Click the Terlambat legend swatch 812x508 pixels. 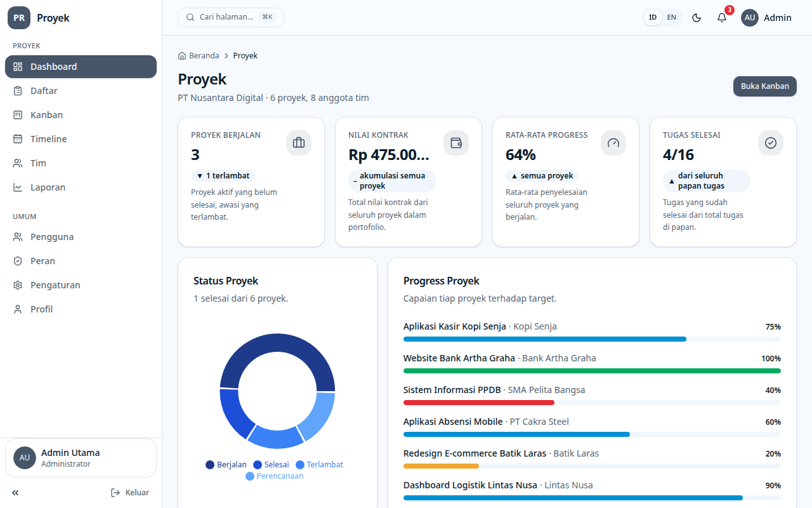pyautogui.click(x=300, y=465)
